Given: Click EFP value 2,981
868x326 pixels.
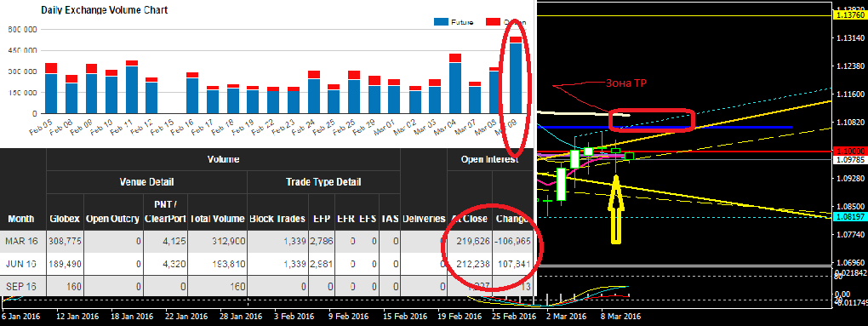Looking at the screenshot, I should coord(321,264).
